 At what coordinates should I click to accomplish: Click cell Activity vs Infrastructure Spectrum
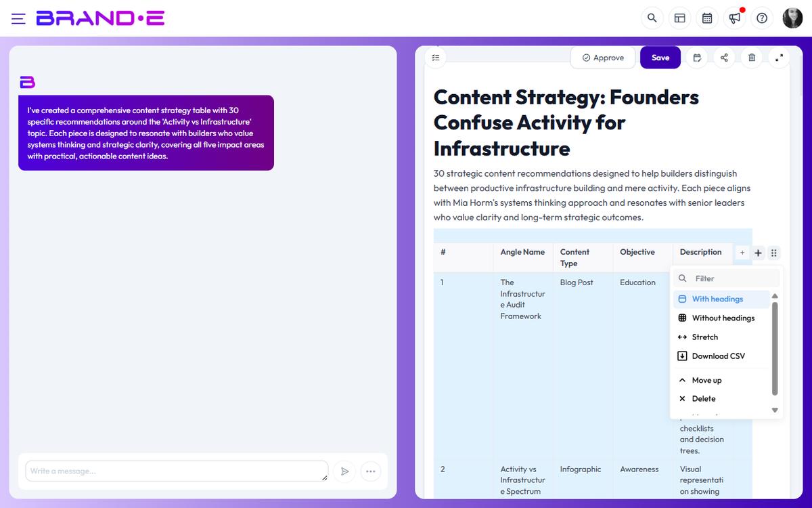522,480
